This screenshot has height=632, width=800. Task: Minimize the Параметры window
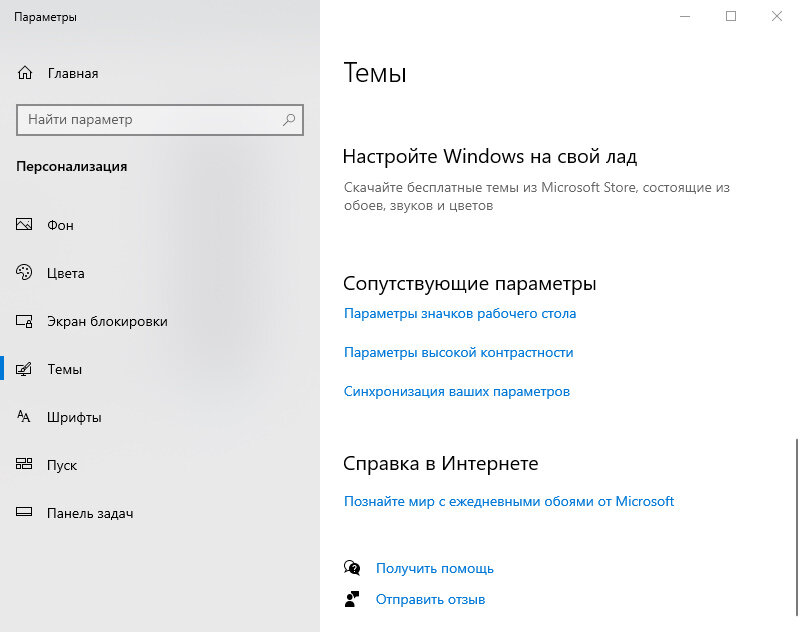[x=685, y=16]
